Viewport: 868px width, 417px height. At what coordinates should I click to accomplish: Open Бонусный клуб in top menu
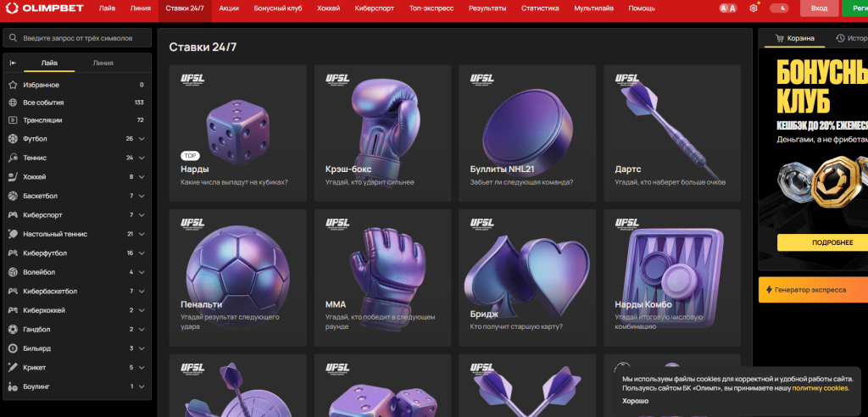point(278,8)
